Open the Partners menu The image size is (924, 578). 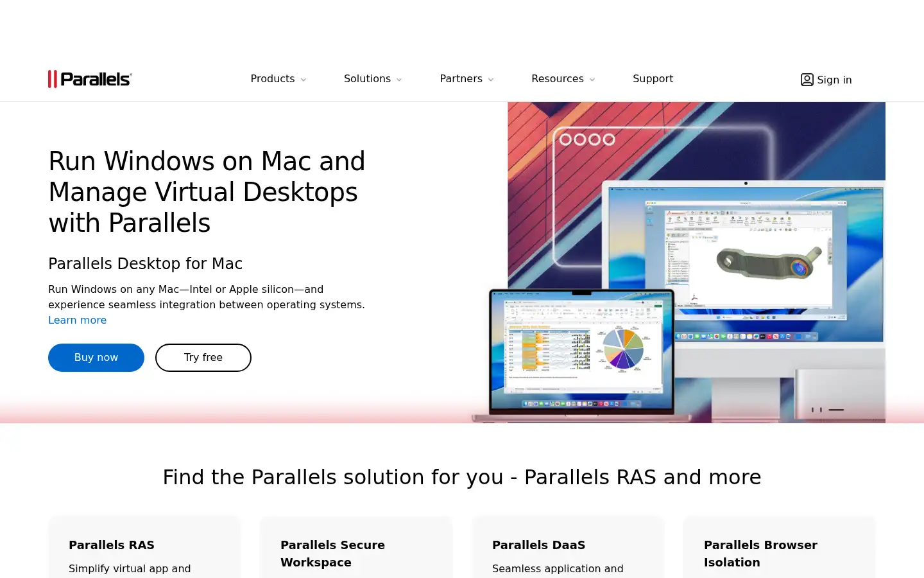[x=461, y=78]
